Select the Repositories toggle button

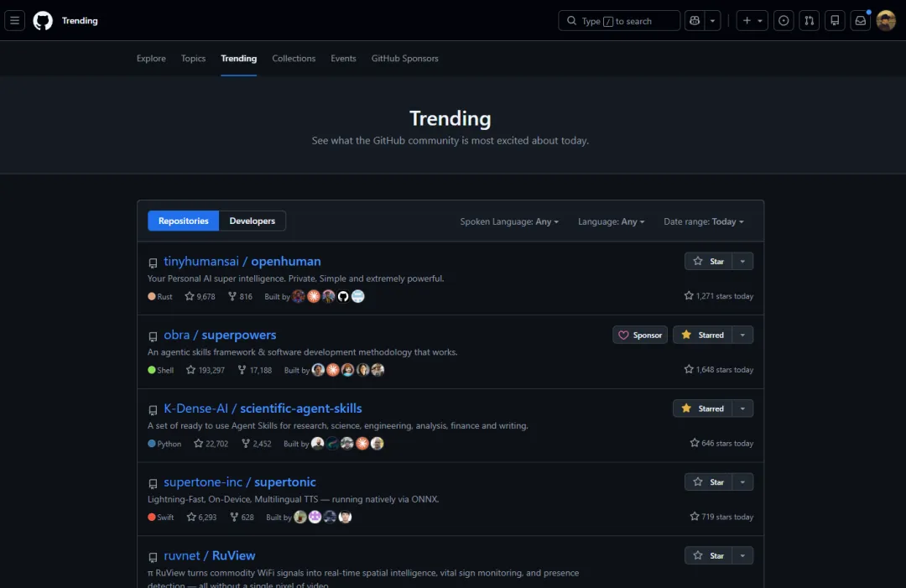[x=183, y=221]
